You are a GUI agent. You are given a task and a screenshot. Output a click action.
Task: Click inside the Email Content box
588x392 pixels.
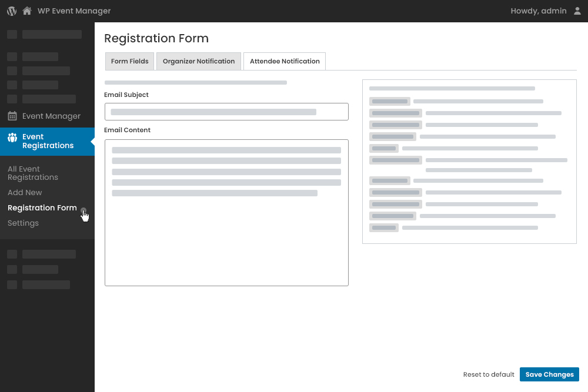226,212
